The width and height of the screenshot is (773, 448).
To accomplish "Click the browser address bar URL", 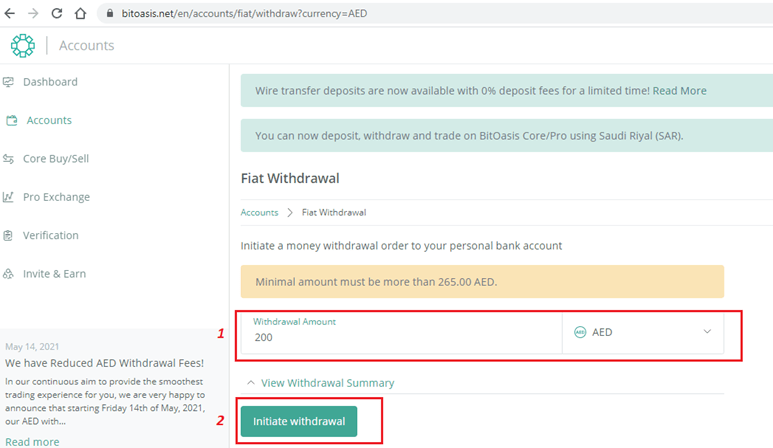I will coord(244,13).
